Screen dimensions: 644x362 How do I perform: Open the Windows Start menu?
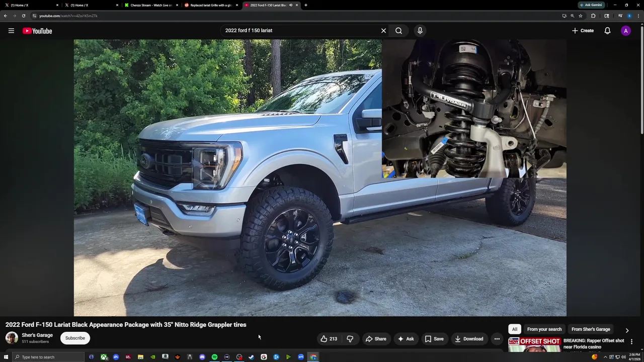[6, 357]
